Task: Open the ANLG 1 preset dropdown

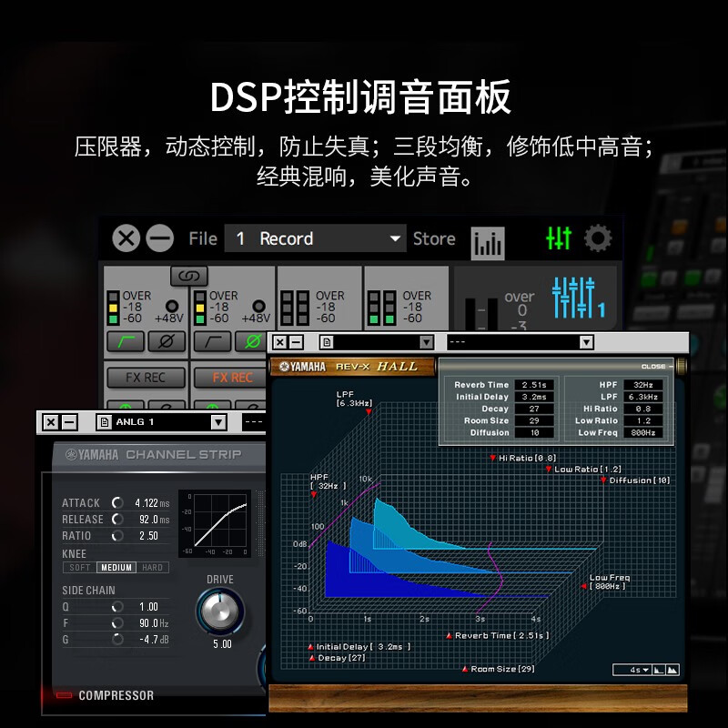Action: pos(217,422)
